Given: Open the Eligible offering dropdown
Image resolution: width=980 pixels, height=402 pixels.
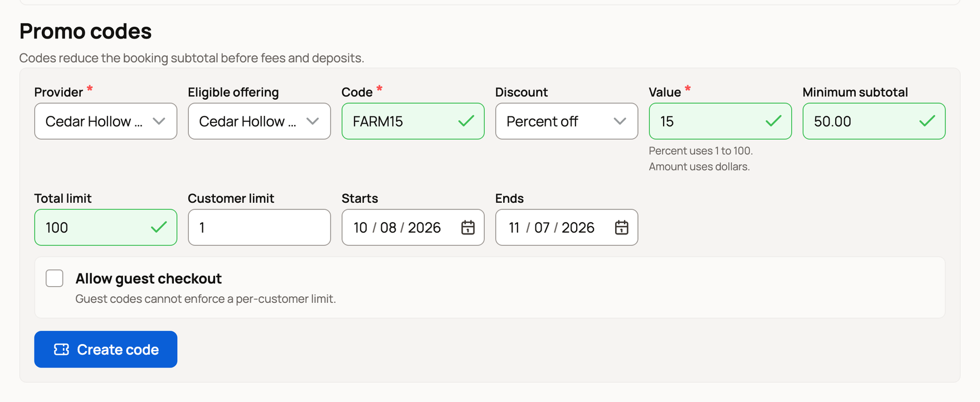Looking at the screenshot, I should click(x=259, y=121).
